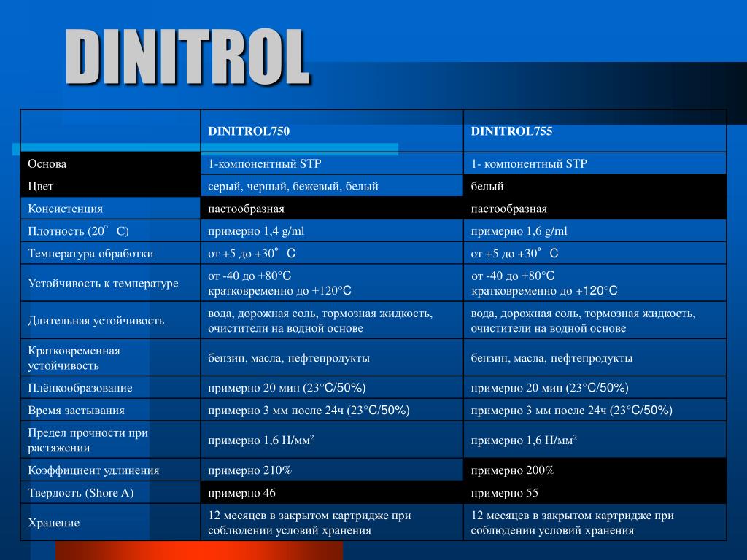Click the 'примерно 46' hardness value
Image resolution: width=747 pixels, height=560 pixels.
tap(241, 493)
